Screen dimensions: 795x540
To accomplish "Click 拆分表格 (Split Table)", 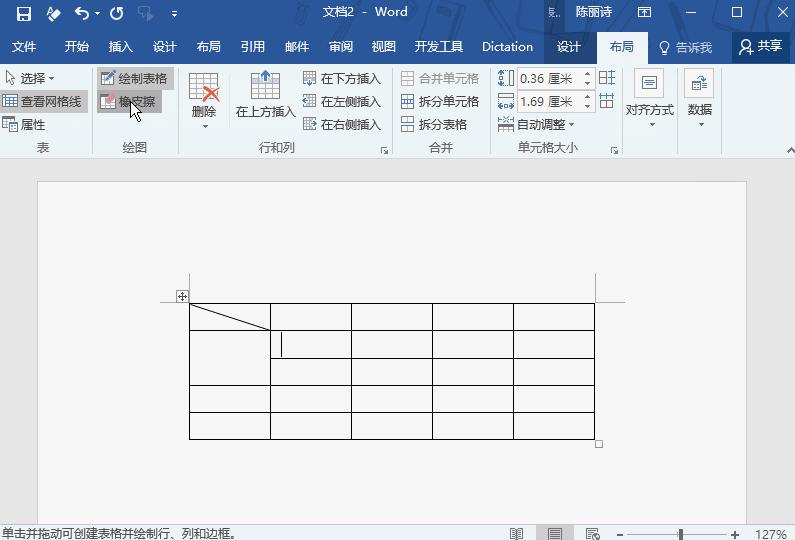I will click(433, 124).
